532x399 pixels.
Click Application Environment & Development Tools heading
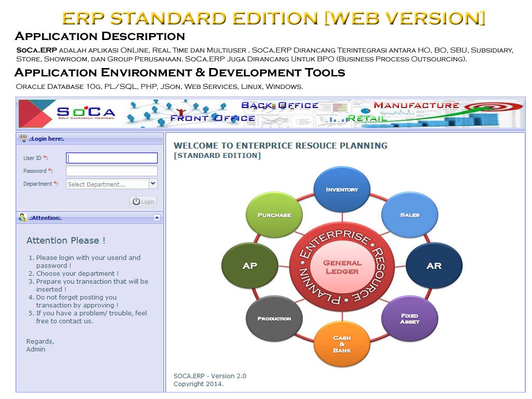tap(180, 72)
